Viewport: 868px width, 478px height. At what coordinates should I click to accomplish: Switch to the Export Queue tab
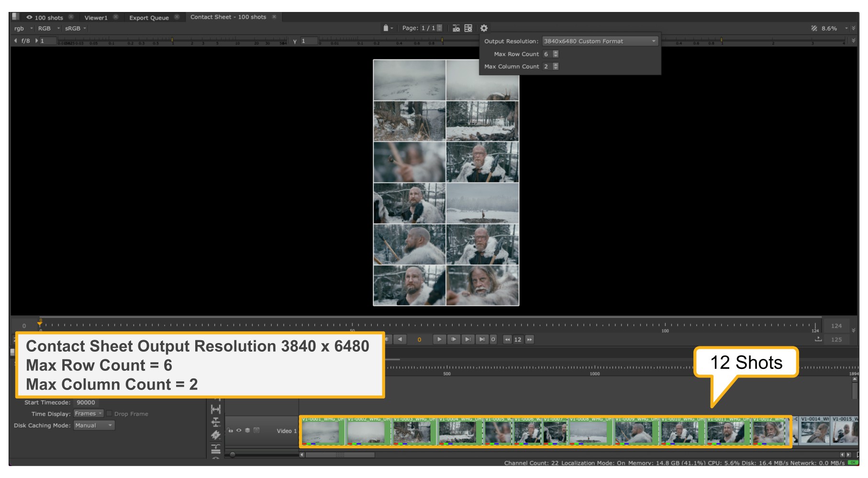[149, 18]
